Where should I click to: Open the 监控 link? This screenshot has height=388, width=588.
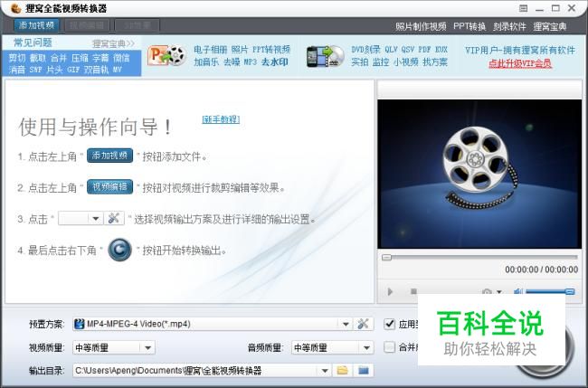click(x=381, y=62)
